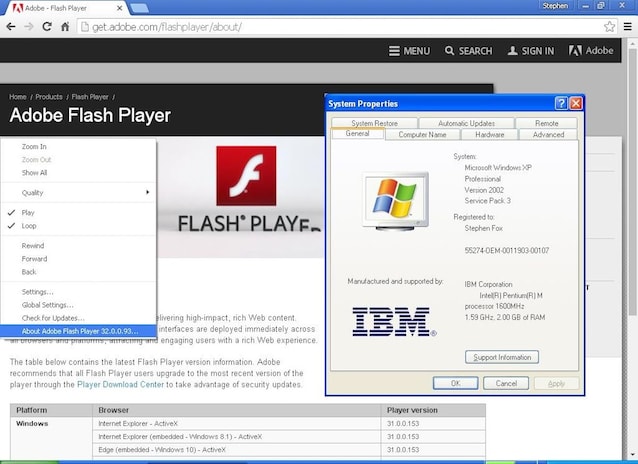
Task: Open the browser home page icon
Action: [x=65, y=27]
